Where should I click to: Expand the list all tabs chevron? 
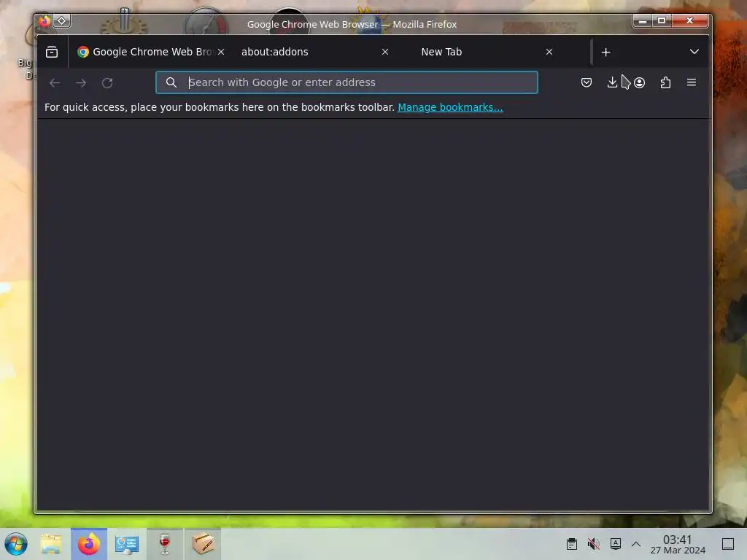click(694, 52)
